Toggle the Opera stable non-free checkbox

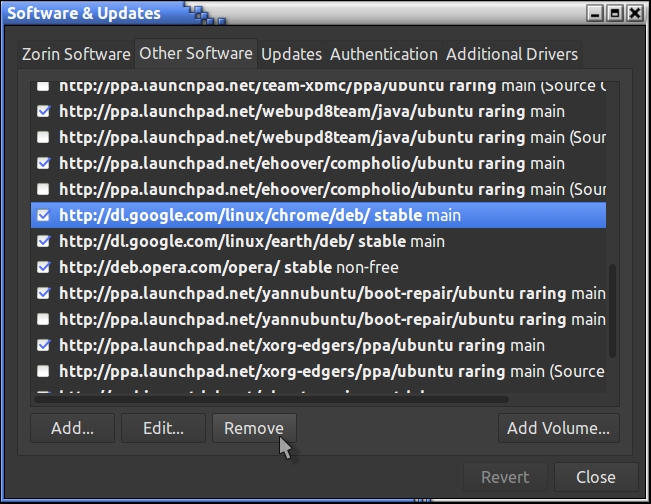click(43, 267)
